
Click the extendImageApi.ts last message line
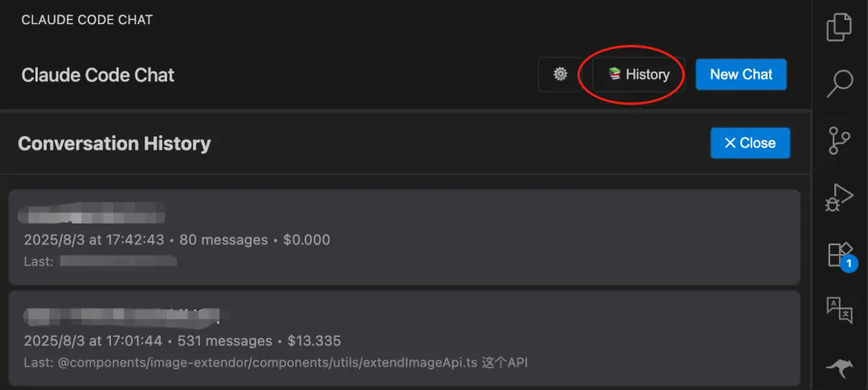(x=276, y=363)
